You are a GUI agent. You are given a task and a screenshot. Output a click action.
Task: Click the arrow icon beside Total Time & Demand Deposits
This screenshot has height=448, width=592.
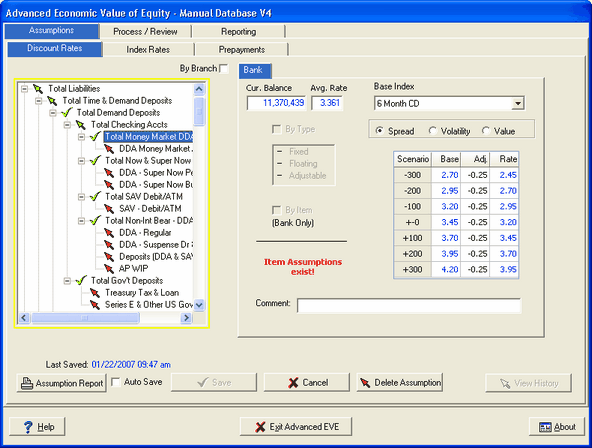coord(52,101)
